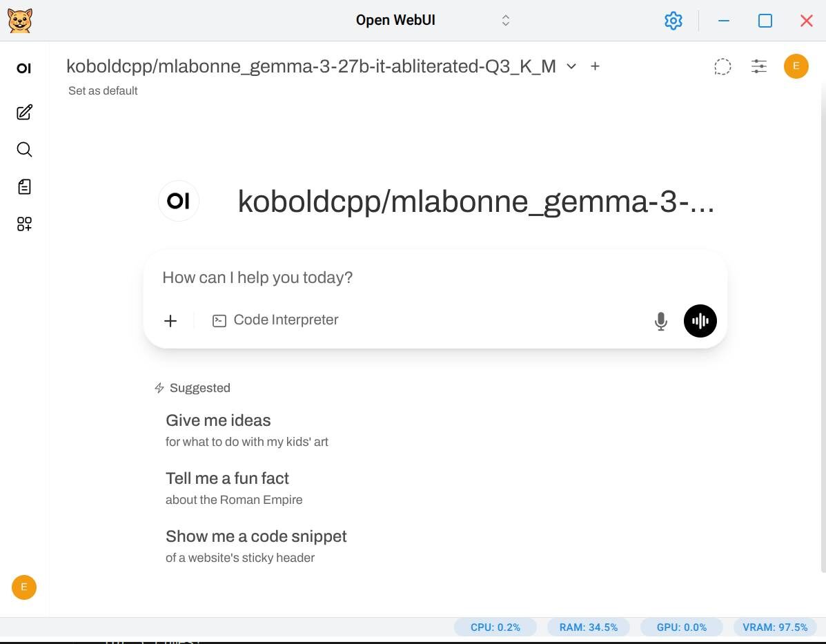The width and height of the screenshot is (826, 644).
Task: Open the settings gear in the title bar
Action: (x=673, y=20)
